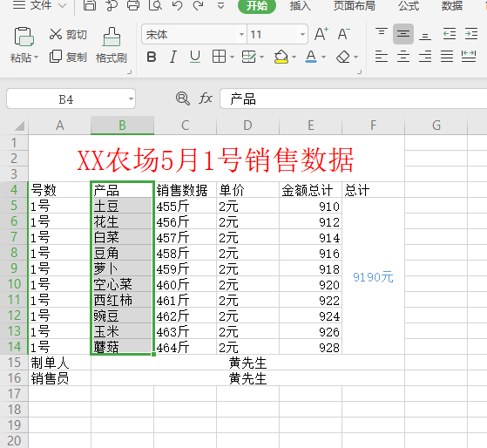Click the Justify alignment icon

click(447, 57)
